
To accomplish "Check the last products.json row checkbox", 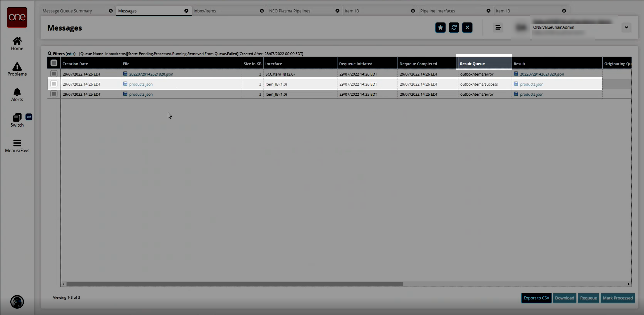I will coord(54,94).
